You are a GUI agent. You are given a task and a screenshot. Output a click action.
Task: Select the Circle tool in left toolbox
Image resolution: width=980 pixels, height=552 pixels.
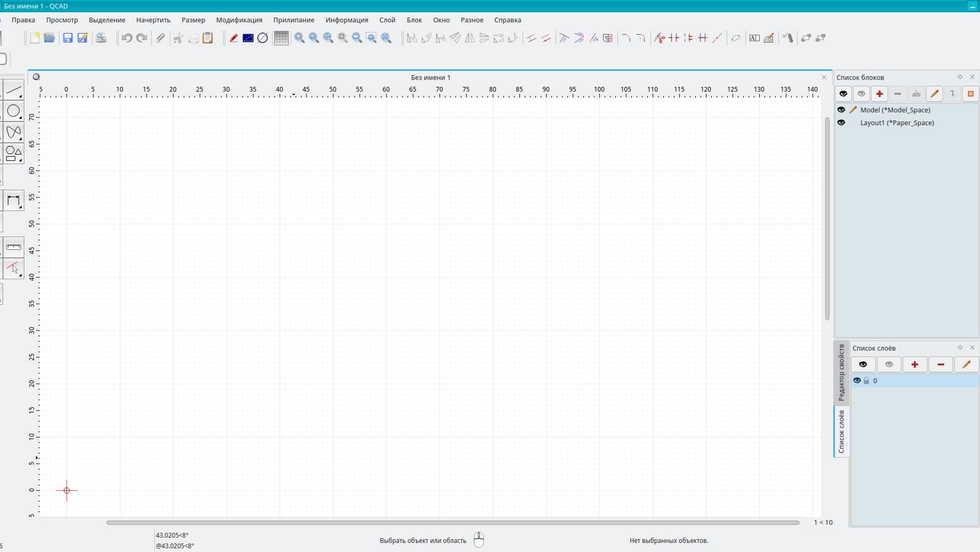(13, 111)
